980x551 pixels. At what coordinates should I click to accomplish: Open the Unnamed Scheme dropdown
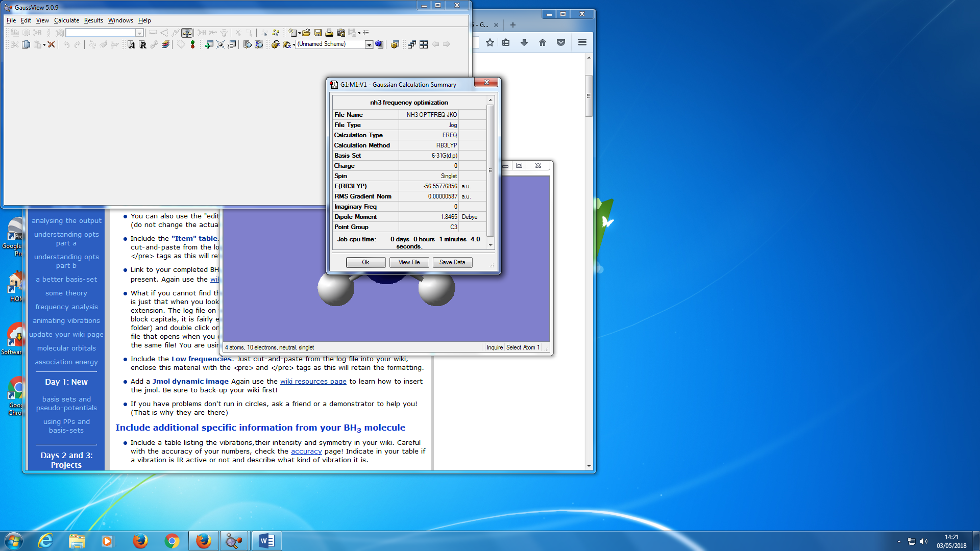tap(369, 45)
